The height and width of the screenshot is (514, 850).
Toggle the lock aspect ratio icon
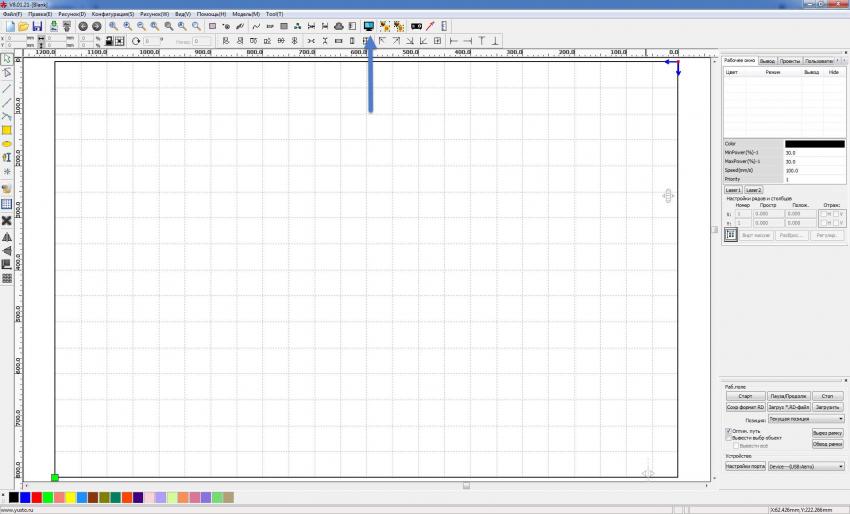click(108, 41)
